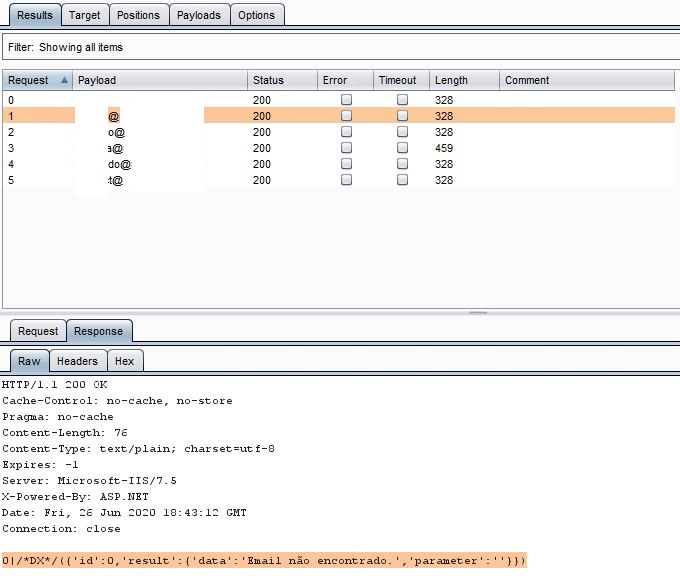Screen dimensions: 680x588
Task: Toggle Error checkbox for request 4
Action: 346,164
